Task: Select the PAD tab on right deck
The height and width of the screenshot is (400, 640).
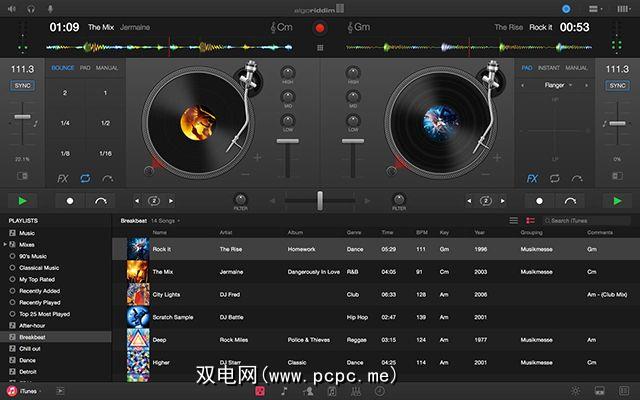Action: point(527,68)
